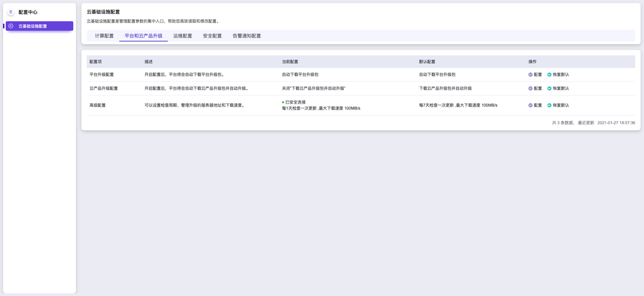Click the green 恢复默认 icon for 云产品升级配置

point(550,88)
